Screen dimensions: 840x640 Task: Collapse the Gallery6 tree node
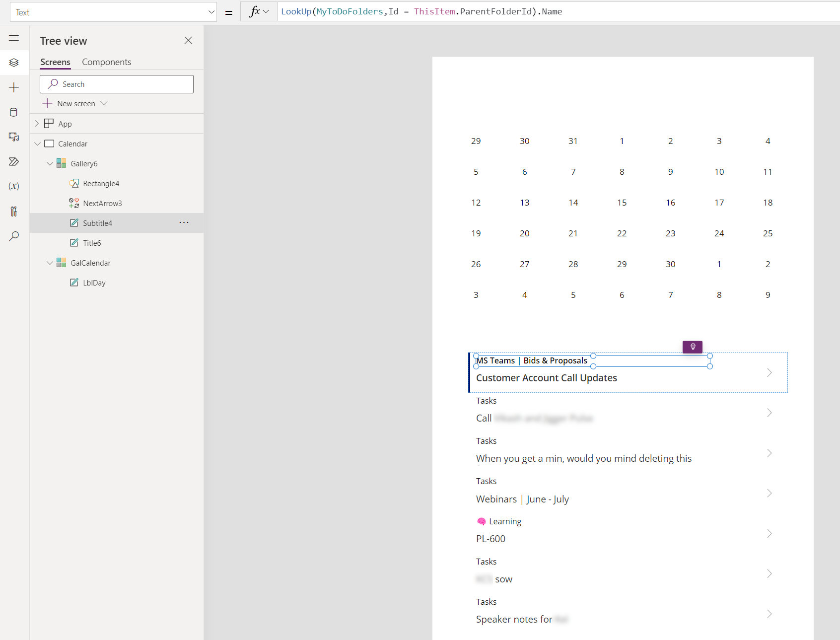50,163
